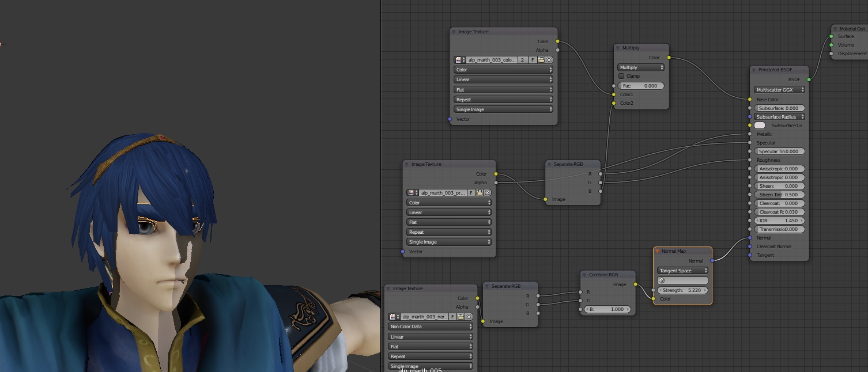Click the Normal output socket of Normal Map
Viewport: 868px width, 372px height.
point(712,261)
